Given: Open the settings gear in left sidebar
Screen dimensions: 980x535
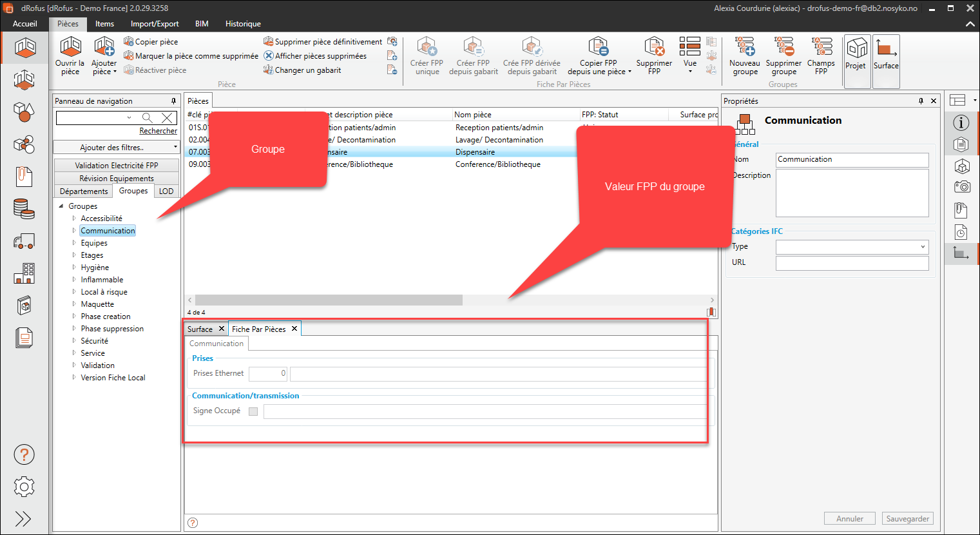Looking at the screenshot, I should coord(24,487).
